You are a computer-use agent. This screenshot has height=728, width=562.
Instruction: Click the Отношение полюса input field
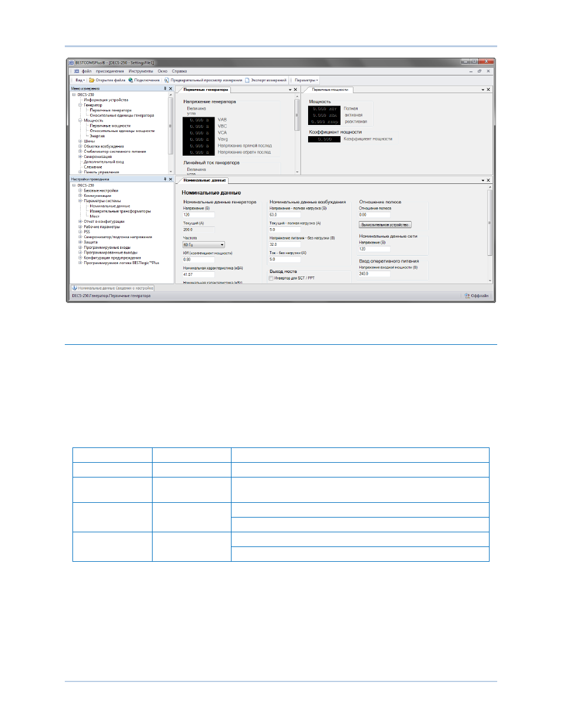pyautogui.click(x=375, y=215)
